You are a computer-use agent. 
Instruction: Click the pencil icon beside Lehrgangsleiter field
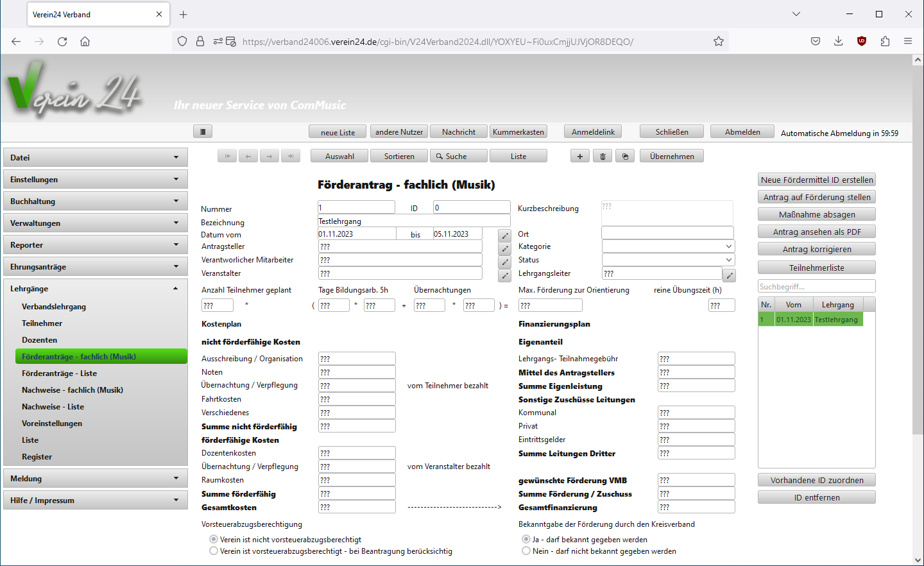click(x=729, y=275)
